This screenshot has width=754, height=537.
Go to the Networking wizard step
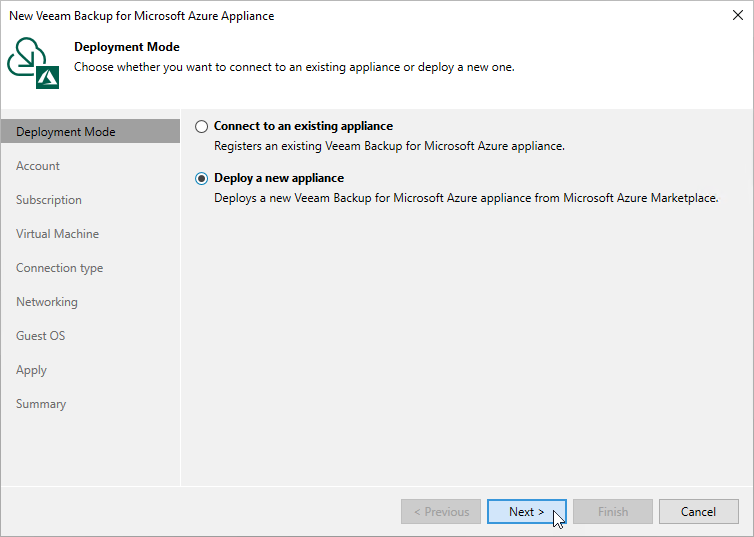click(47, 302)
